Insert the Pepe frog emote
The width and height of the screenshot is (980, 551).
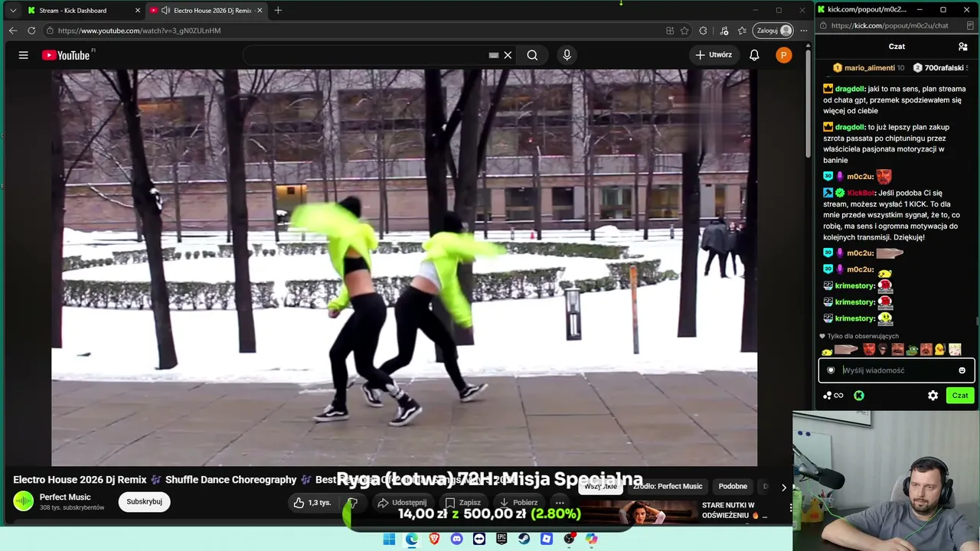click(911, 350)
